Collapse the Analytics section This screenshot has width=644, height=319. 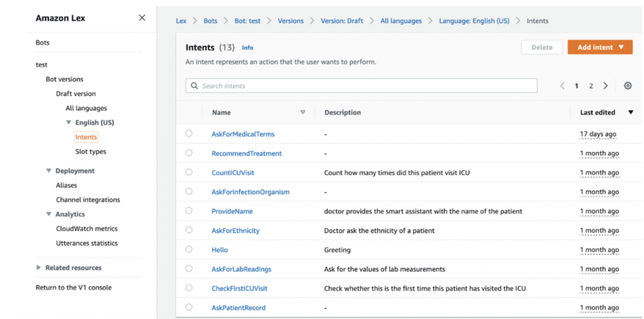(x=48, y=214)
